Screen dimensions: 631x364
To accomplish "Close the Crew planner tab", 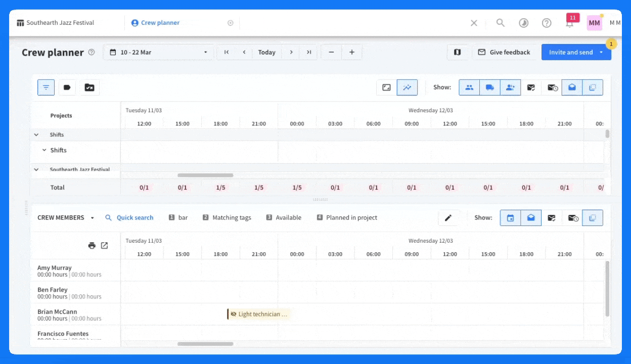I will click(x=231, y=23).
